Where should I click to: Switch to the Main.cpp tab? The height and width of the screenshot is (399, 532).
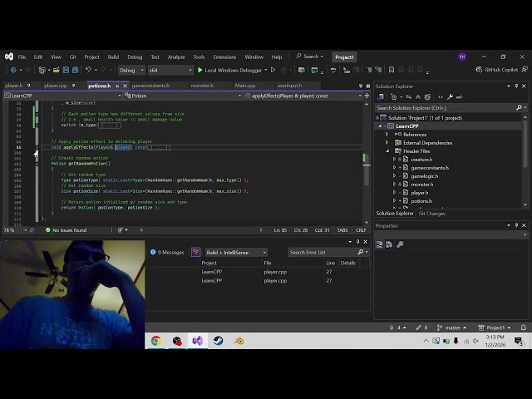coord(245,86)
